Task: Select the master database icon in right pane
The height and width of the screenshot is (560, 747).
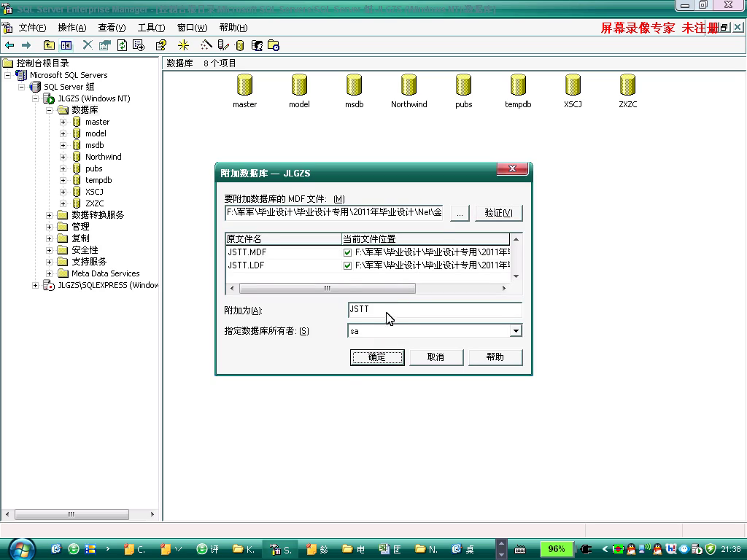Action: click(244, 86)
